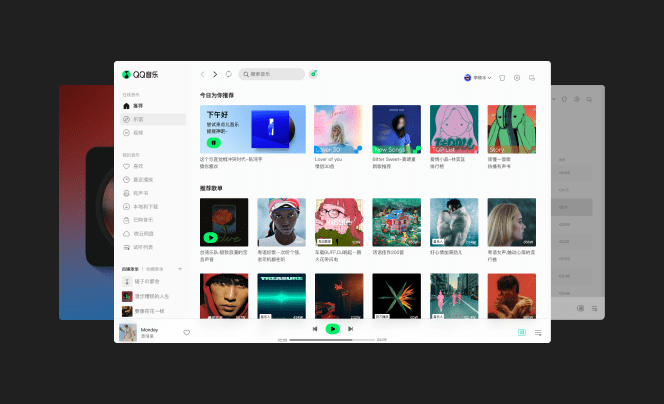Open the 推荐 home sidebar item
This screenshot has width=664, height=404.
(x=153, y=106)
